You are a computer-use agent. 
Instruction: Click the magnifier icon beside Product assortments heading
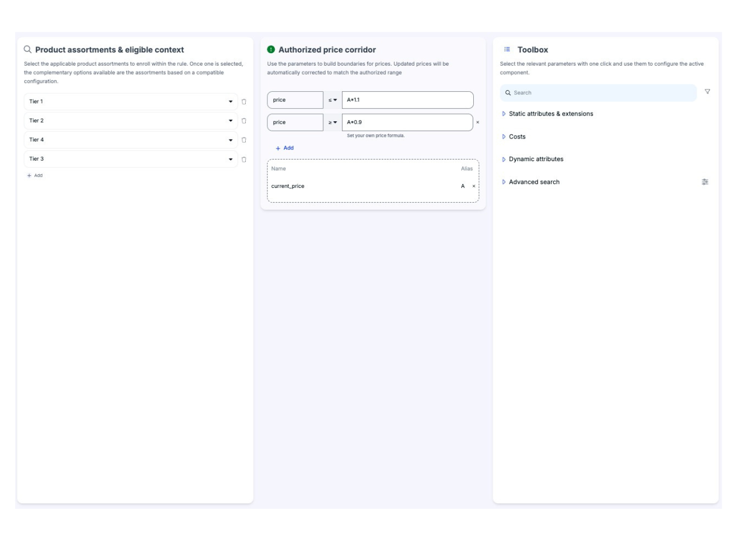[x=28, y=49]
